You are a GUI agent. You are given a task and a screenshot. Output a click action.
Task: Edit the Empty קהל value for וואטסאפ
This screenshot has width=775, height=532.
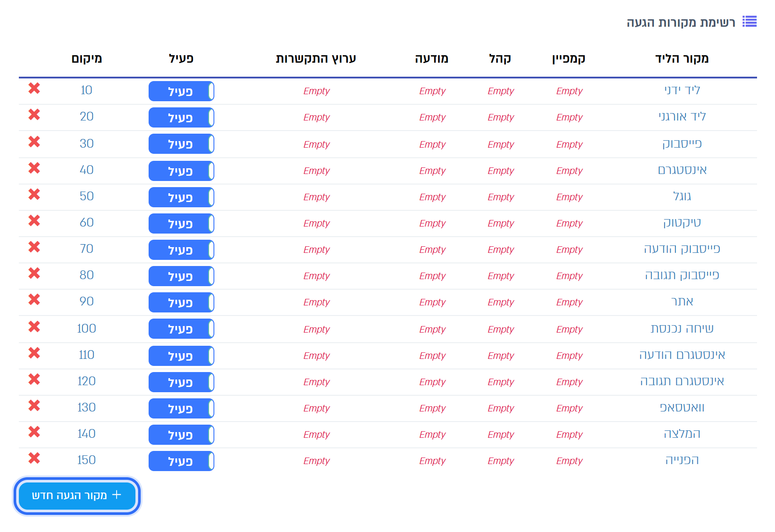click(x=501, y=408)
